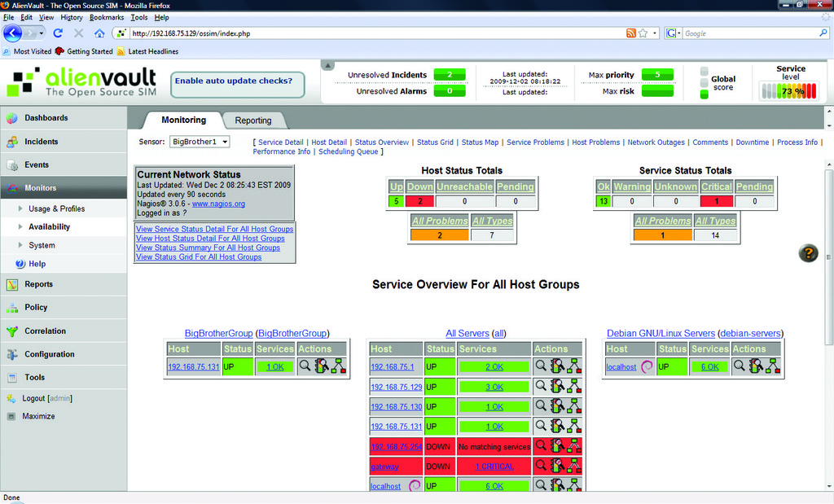
Task: Collapse the top status panel arrow
Action: 327,65
